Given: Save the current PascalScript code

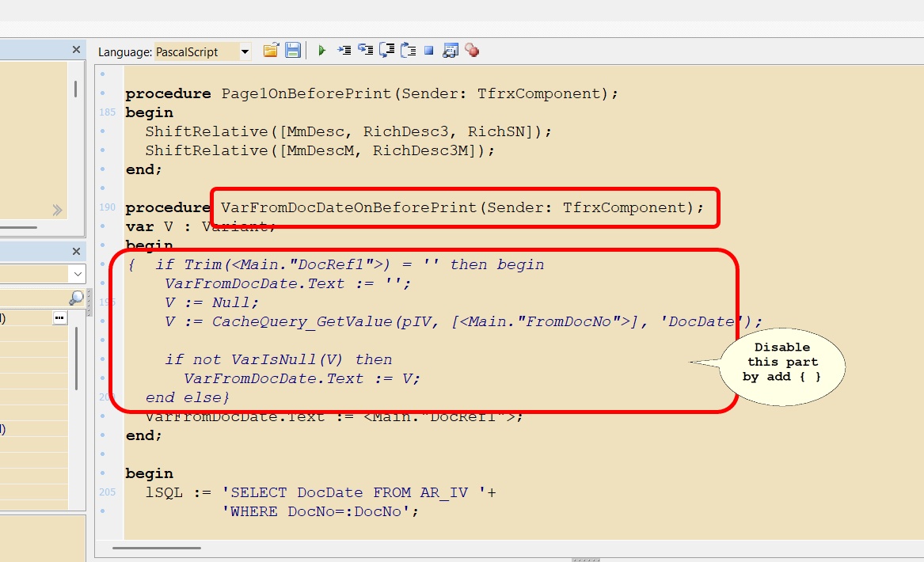Looking at the screenshot, I should coord(293,49).
